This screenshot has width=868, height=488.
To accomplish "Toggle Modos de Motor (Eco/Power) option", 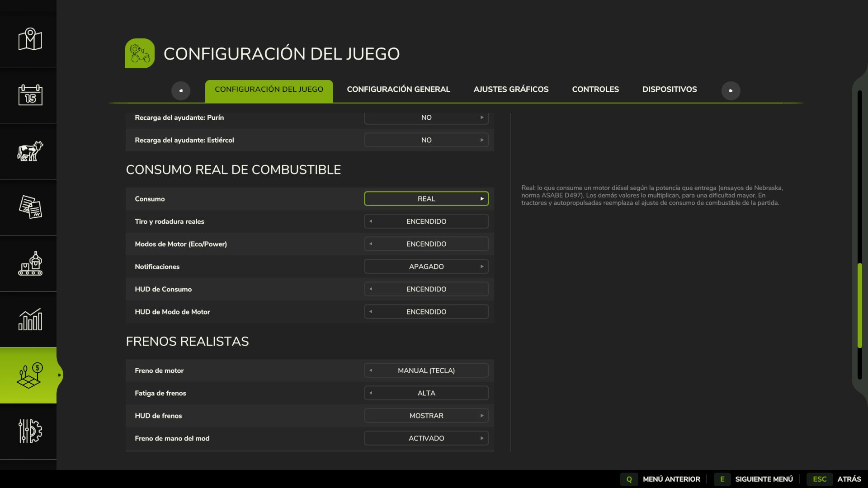I will 426,244.
